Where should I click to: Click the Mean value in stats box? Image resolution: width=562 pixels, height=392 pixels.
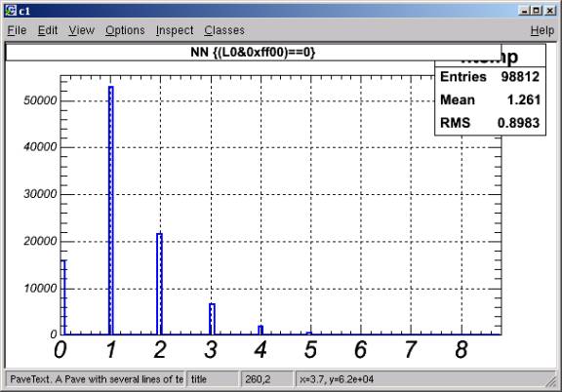pos(523,99)
